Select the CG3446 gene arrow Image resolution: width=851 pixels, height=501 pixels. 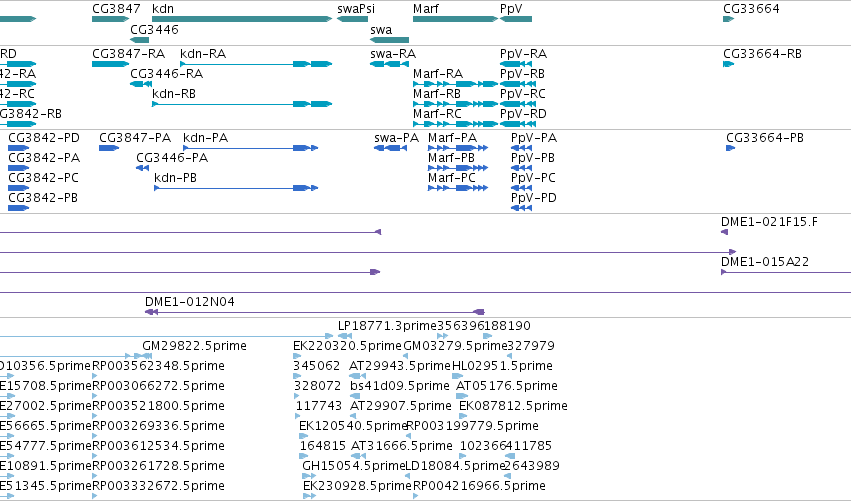tap(139, 40)
